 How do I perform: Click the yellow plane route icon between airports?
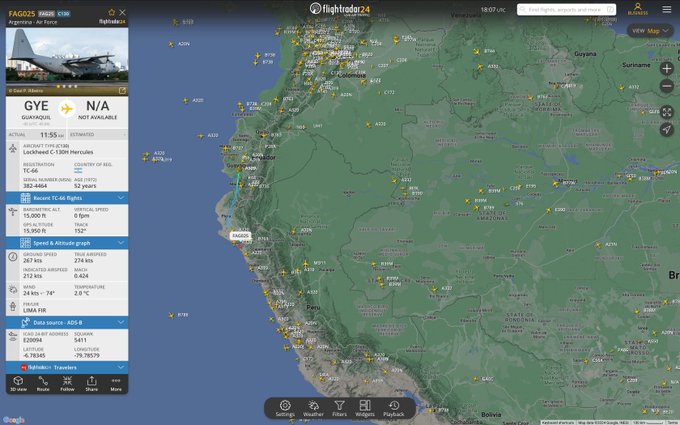pos(67,109)
